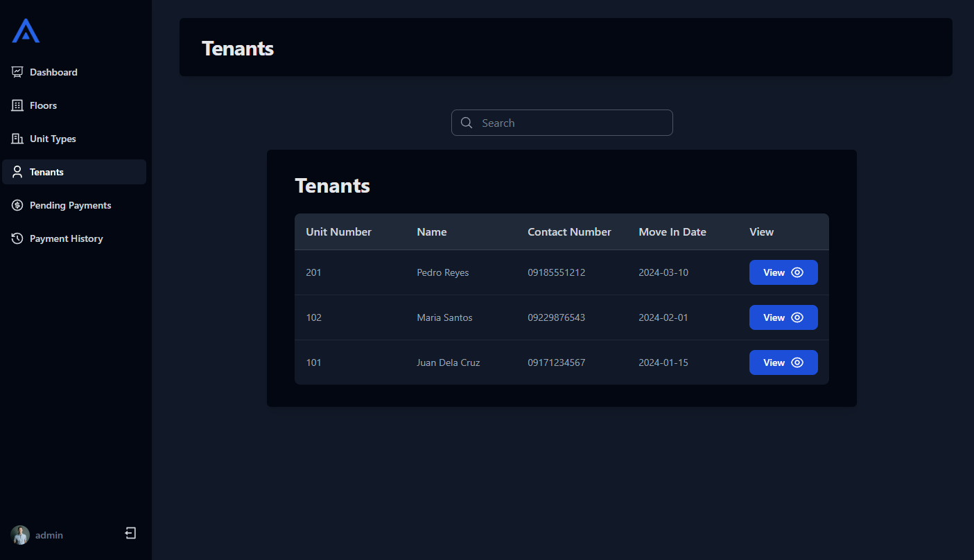Open the Dashboard menu item
This screenshot has height=560, width=974.
[74, 72]
